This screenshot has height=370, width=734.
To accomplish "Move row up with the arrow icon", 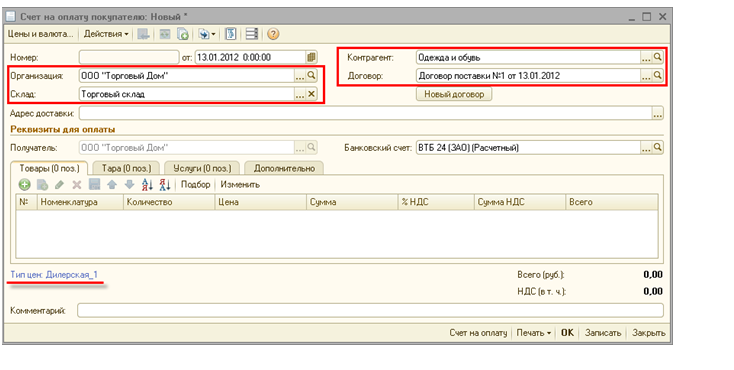I will [111, 185].
